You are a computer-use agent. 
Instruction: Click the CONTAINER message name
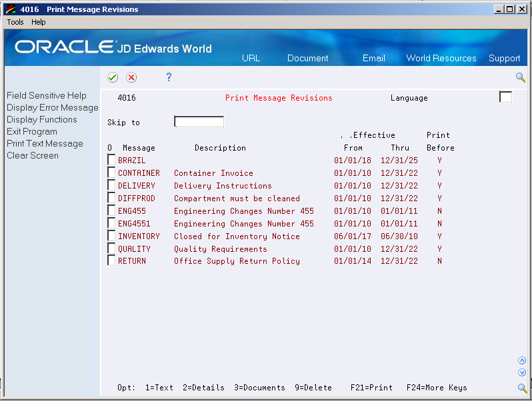coord(139,173)
